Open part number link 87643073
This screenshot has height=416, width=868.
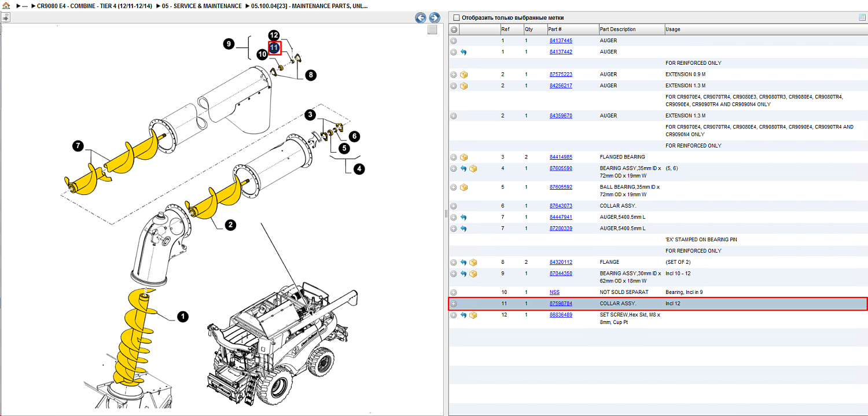click(x=561, y=206)
